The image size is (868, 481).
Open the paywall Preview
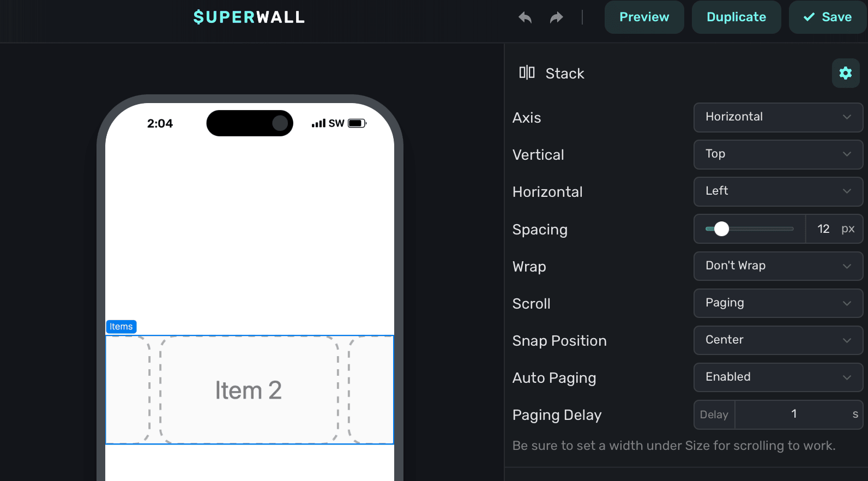644,17
